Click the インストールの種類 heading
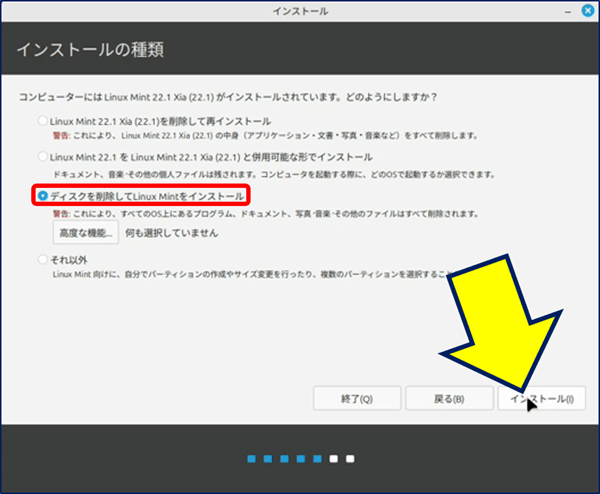 coord(90,50)
